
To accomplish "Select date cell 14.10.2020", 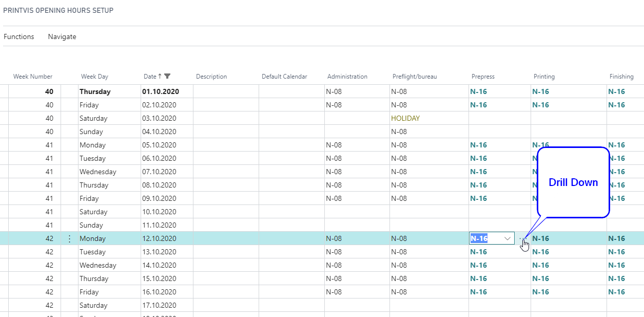I will tap(159, 265).
